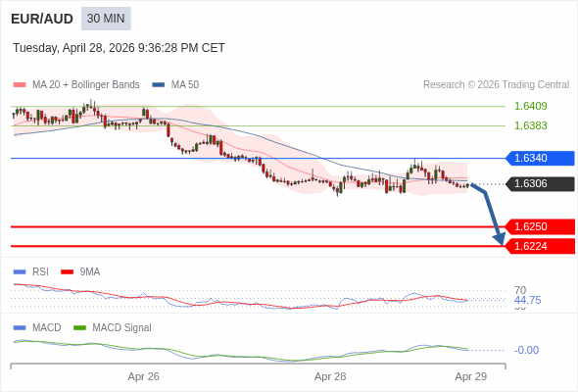
Task: Click the MA 50 legend swatch
Action: coord(159,85)
